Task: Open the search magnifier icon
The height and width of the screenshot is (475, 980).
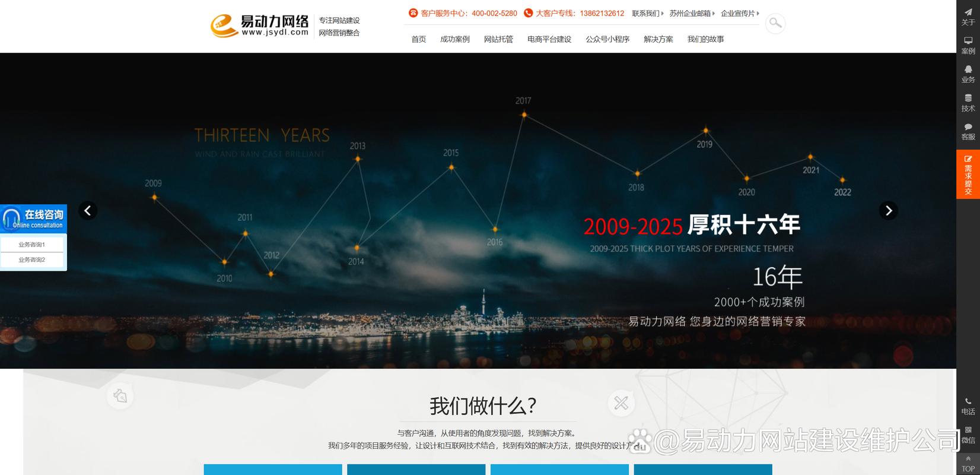Action: click(x=775, y=23)
